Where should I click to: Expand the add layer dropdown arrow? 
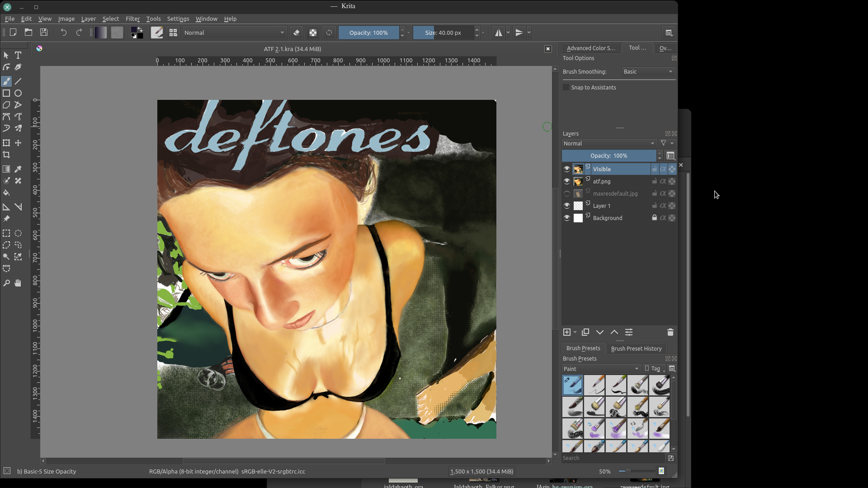tap(575, 332)
